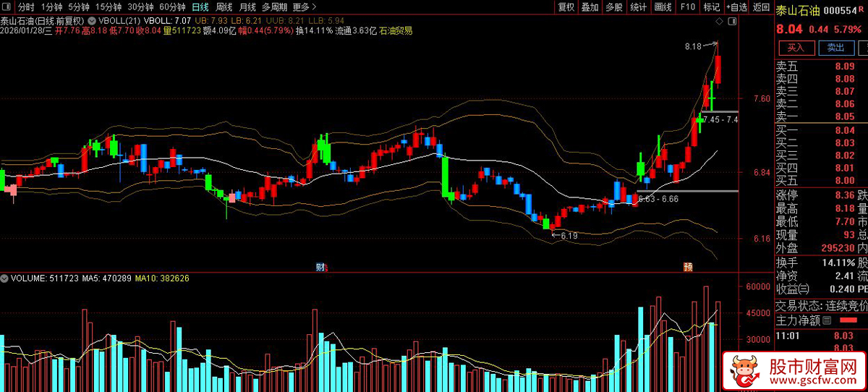868x392 pixels.
Task: Click the 石油贸易 sector link
Action: [x=396, y=31]
